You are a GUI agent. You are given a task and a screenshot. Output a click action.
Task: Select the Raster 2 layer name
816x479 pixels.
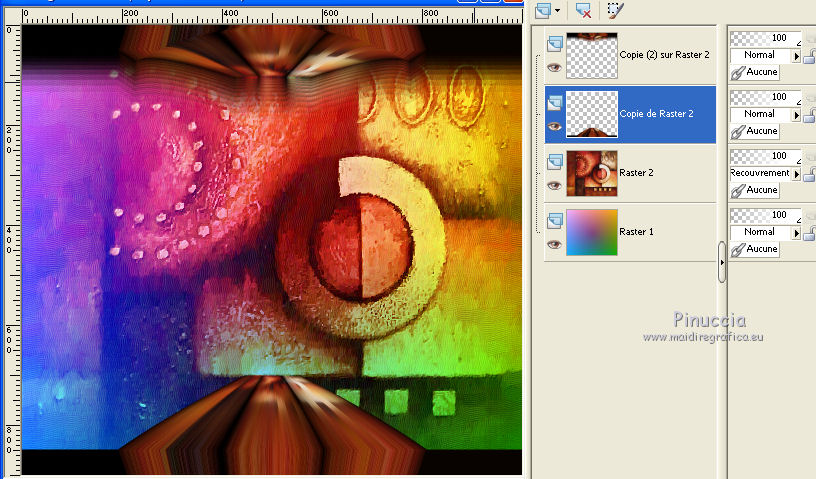tap(636, 172)
